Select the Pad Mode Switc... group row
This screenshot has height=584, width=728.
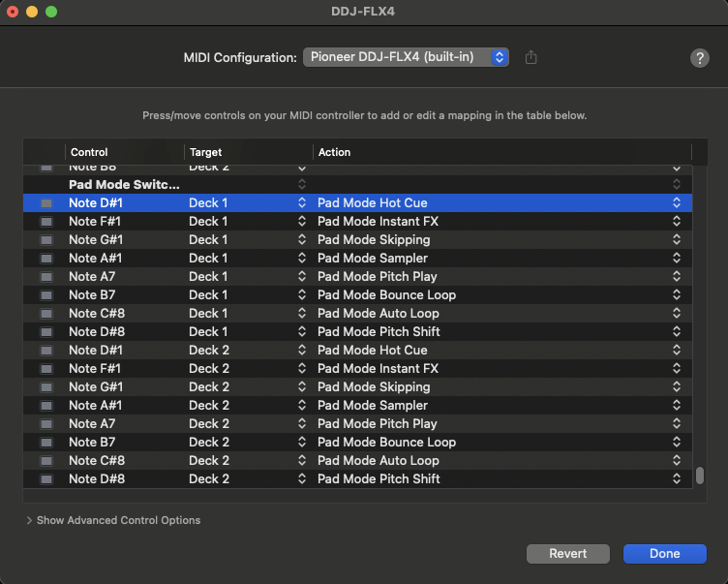pos(357,184)
